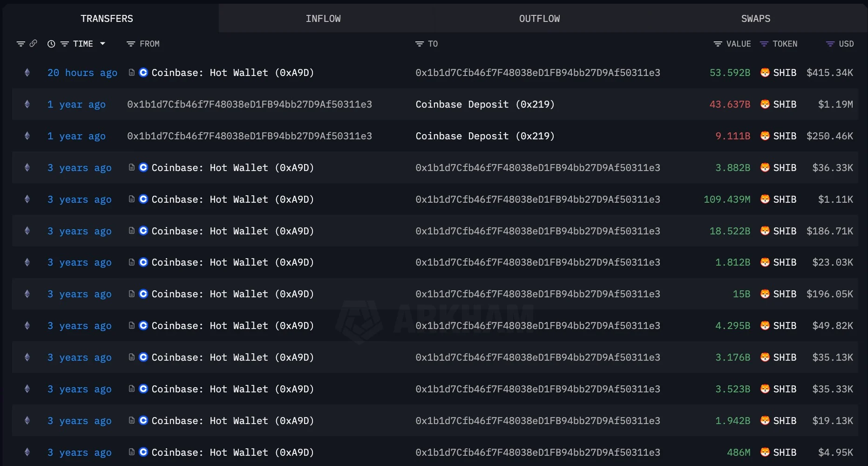Screen dimensions: 868x466
Task: Click the SHIB token label on the $196.05K row
Action: pos(785,294)
